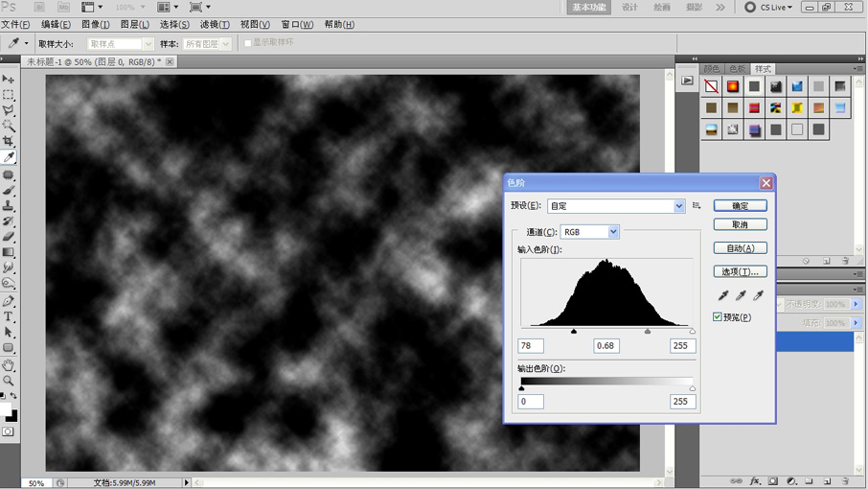This screenshot has height=489, width=868.
Task: Select the Essentials workspace button
Action: pyautogui.click(x=589, y=8)
